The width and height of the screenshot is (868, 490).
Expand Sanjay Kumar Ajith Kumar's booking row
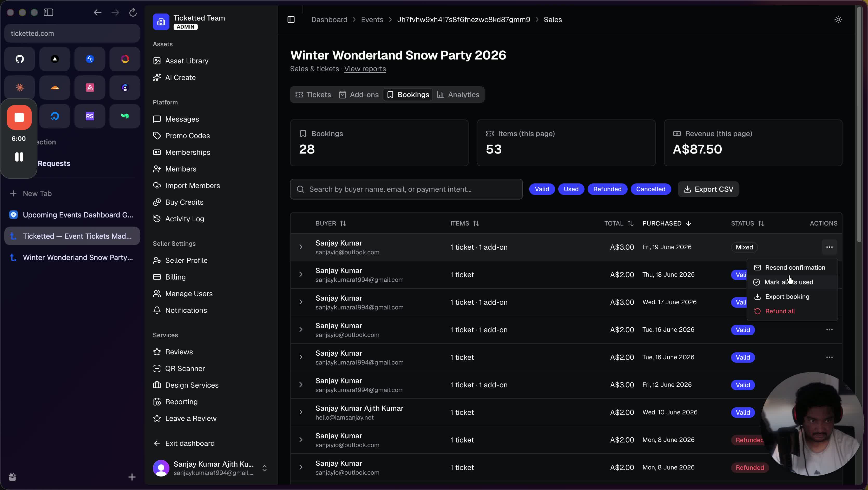coord(301,412)
